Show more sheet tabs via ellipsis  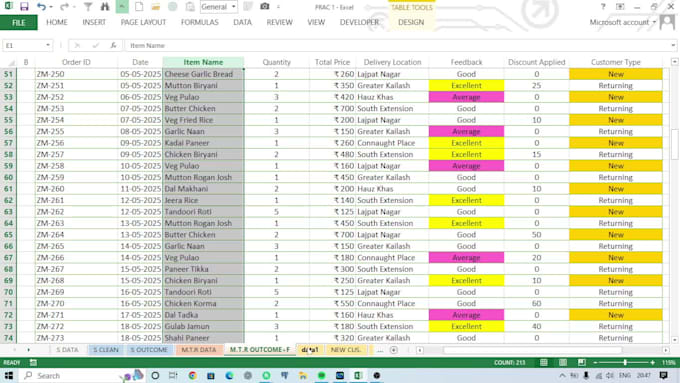pos(380,350)
